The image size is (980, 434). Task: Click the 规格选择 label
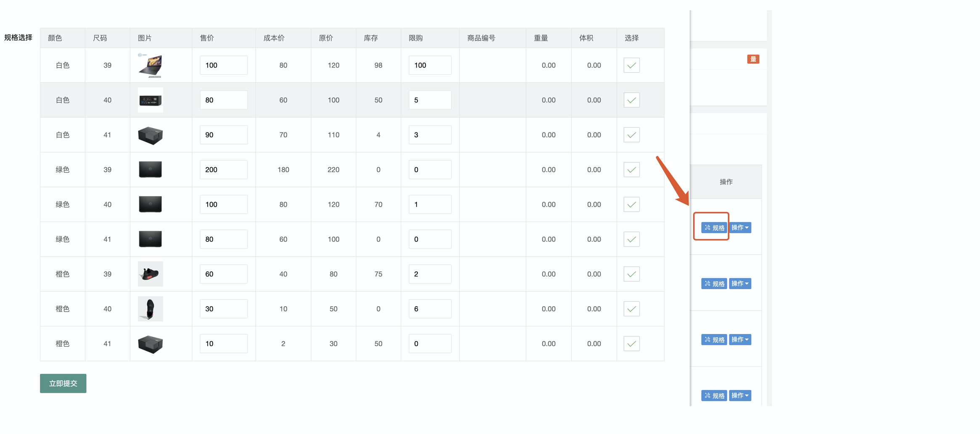click(x=18, y=37)
